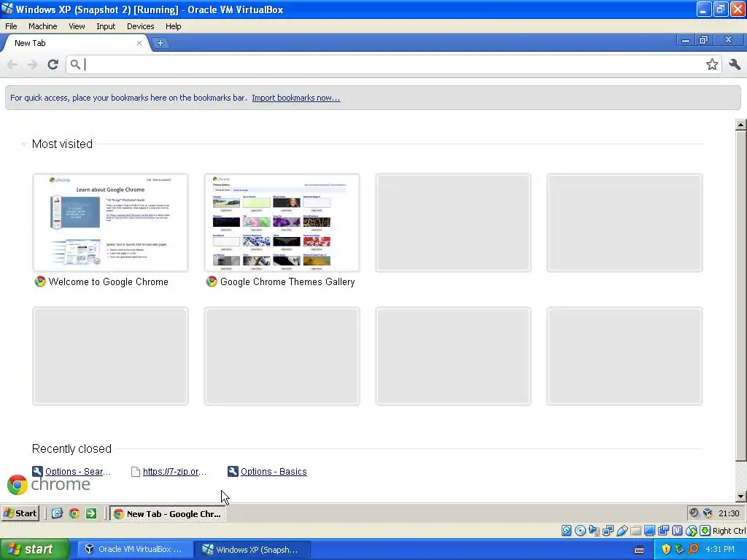Click the hard disk activity icon in VirtualBox status bar

(x=566, y=531)
